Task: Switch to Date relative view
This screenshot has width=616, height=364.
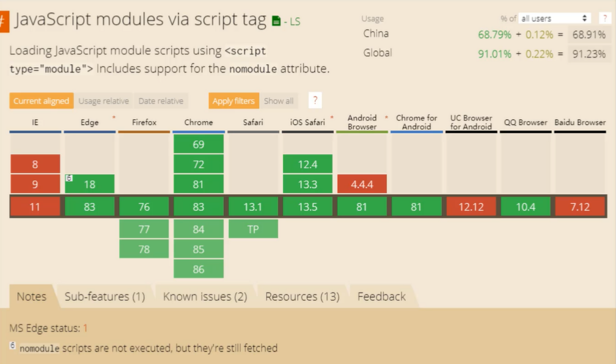Action: [161, 101]
